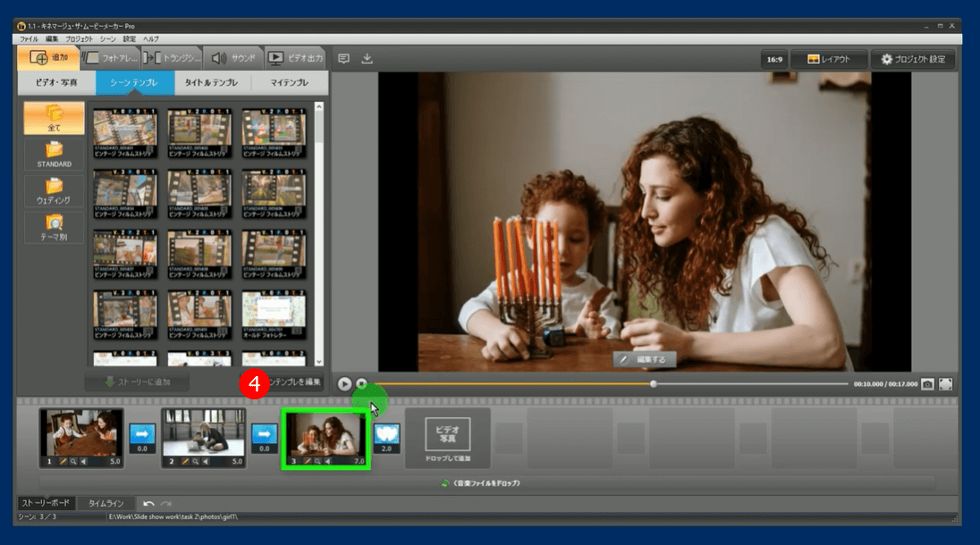Enter fullscreen preview mode

(x=945, y=383)
